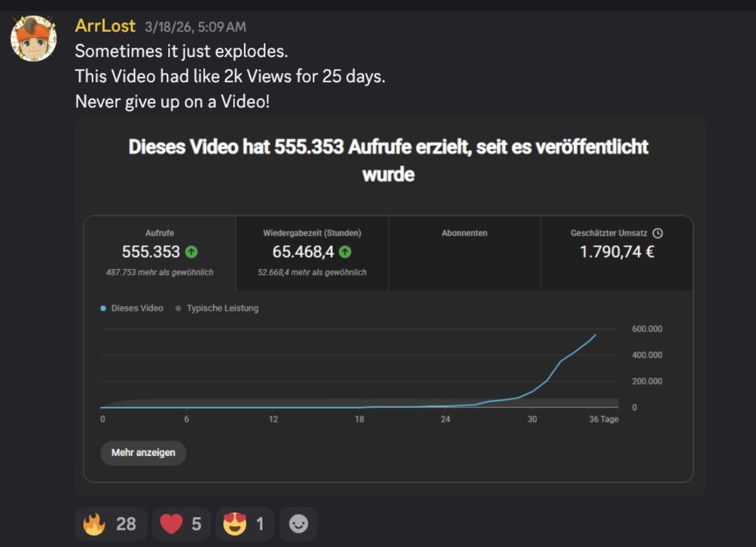
Task: Select the Aufrufe metric tab
Action: [160, 253]
